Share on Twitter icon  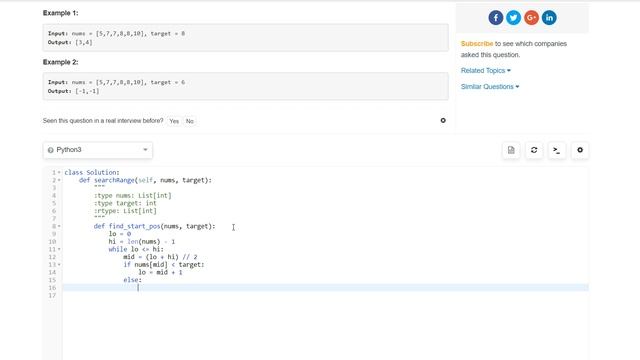513,18
